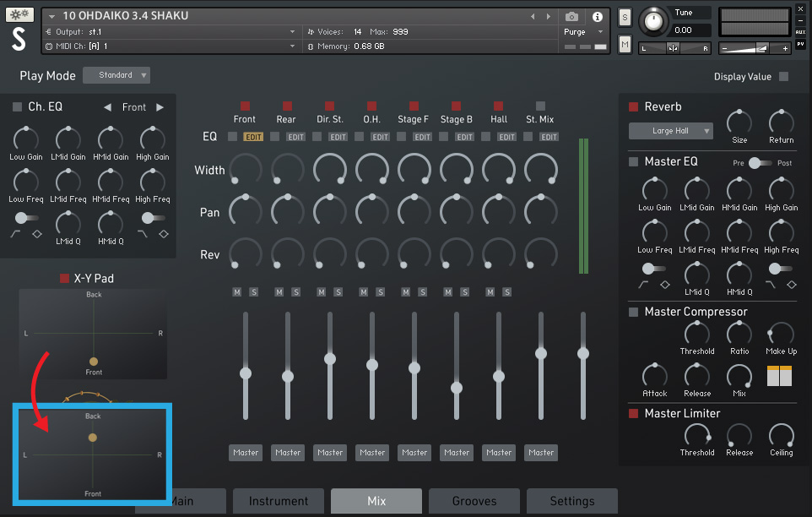Screen dimensions: 812x517
Task: Click the compressor gain reduction meter
Action: click(x=779, y=376)
